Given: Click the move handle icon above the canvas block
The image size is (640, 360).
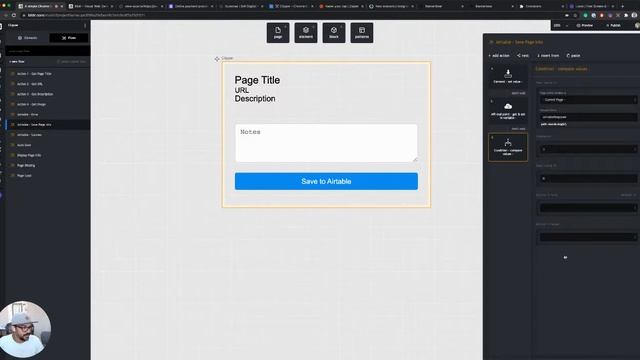Looking at the screenshot, I should pos(217,59).
